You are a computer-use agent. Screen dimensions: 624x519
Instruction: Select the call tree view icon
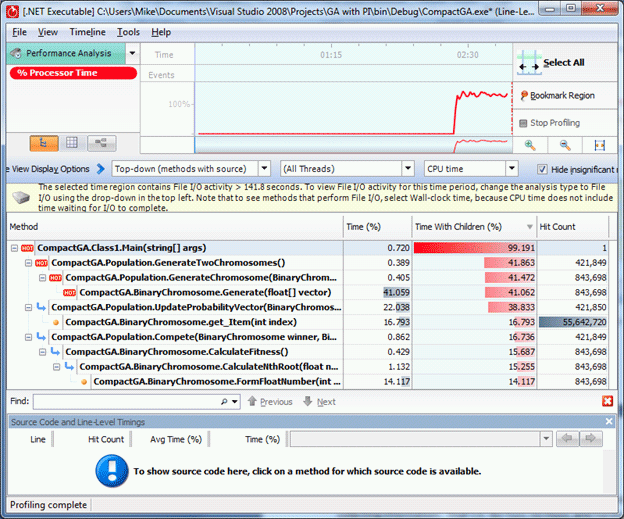(44, 143)
